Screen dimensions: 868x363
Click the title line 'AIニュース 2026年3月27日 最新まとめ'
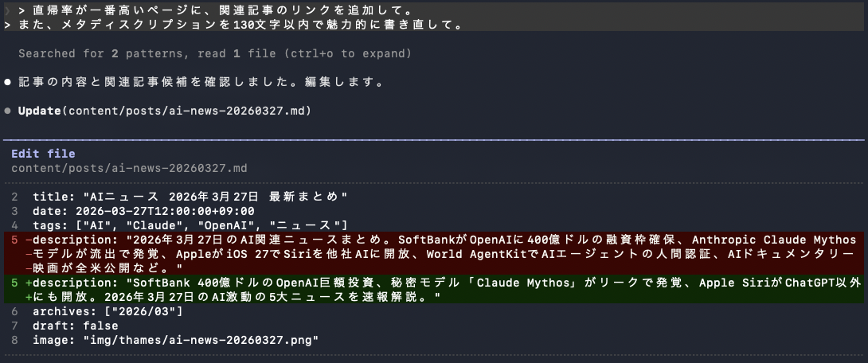coord(190,197)
